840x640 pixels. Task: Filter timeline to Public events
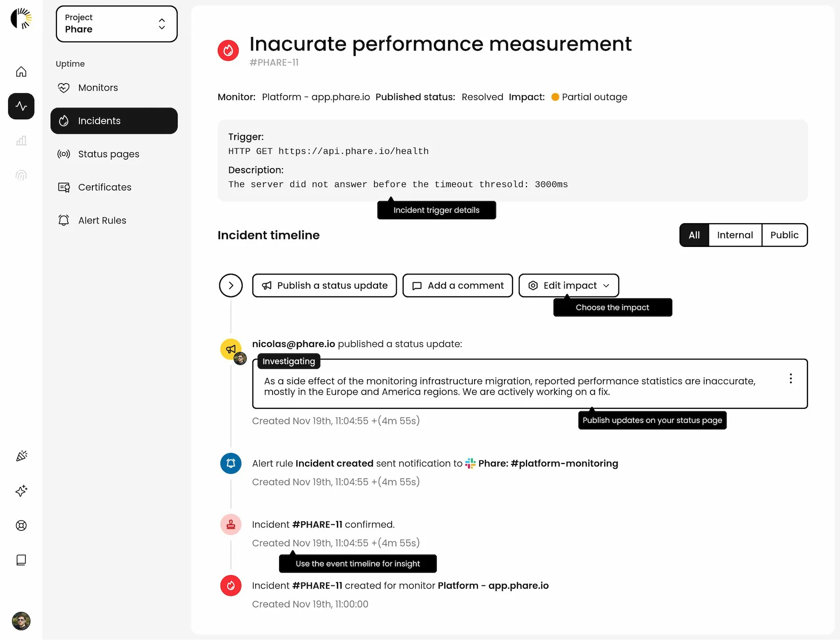[x=784, y=235]
